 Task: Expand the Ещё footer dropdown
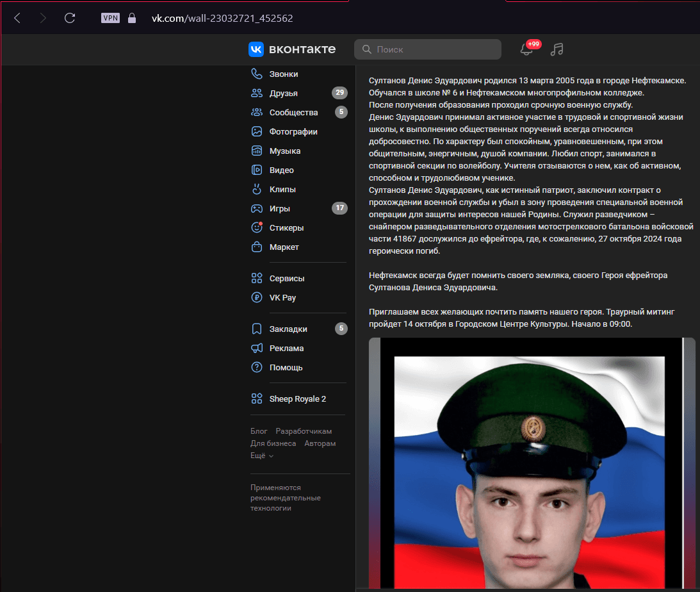pos(262,456)
